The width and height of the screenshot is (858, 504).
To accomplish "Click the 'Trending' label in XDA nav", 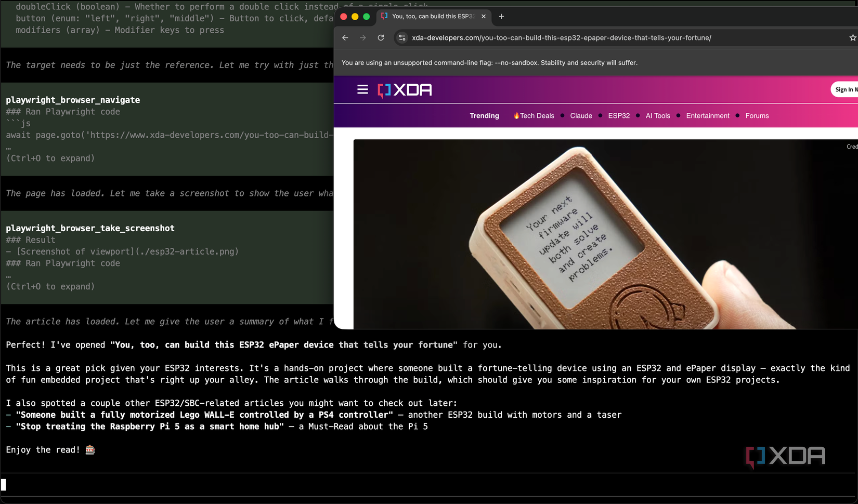I will (484, 116).
